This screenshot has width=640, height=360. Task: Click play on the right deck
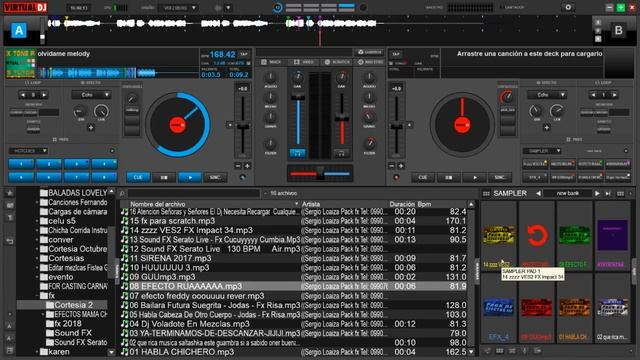tap(475, 178)
